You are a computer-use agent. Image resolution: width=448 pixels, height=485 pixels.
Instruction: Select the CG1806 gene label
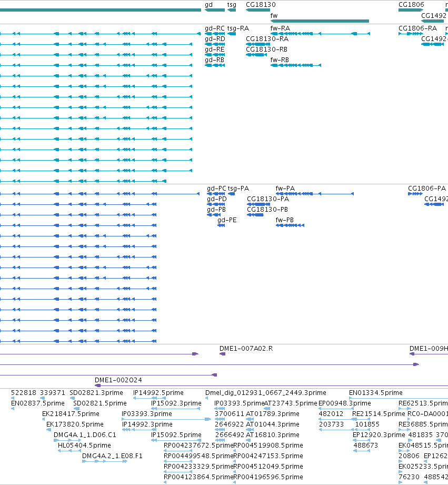coord(411,5)
